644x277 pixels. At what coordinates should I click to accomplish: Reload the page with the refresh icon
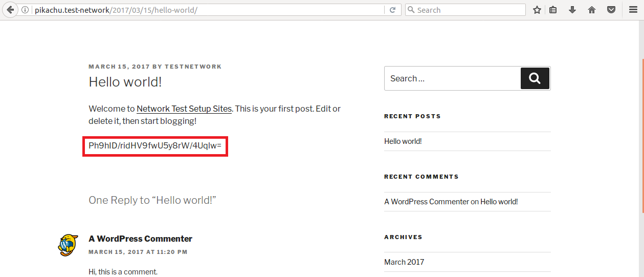(x=393, y=10)
